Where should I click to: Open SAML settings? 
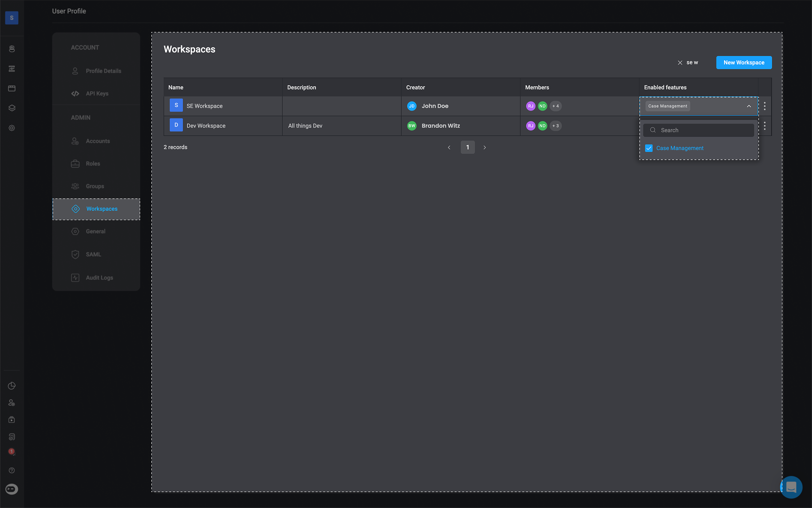pyautogui.click(x=96, y=254)
